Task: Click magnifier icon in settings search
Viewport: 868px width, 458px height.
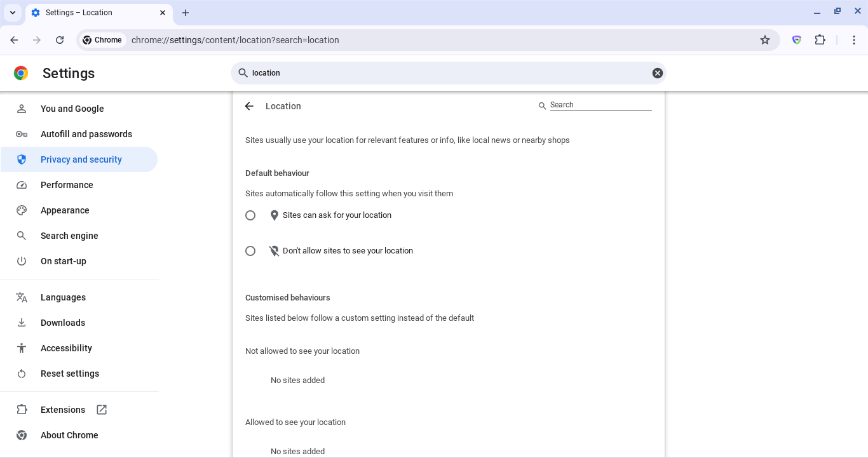Action: [x=243, y=73]
